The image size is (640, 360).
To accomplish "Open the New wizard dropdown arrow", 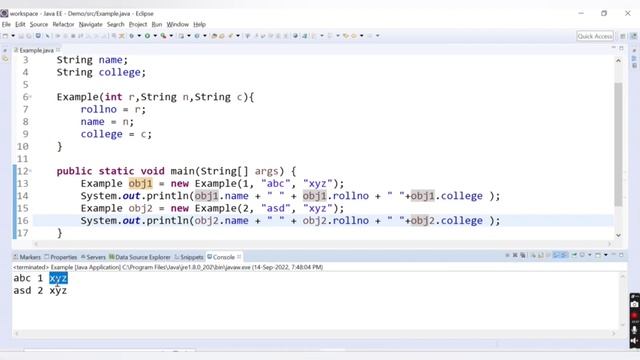I will [13, 36].
